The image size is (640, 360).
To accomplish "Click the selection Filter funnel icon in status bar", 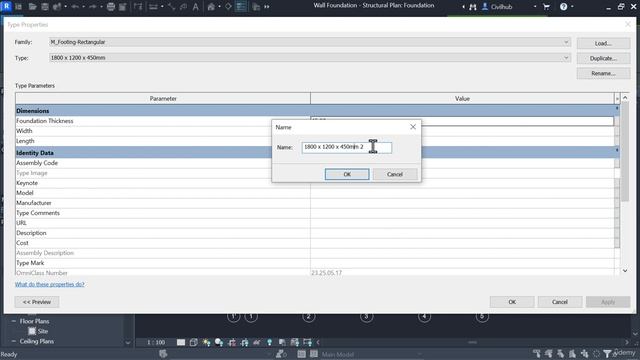I will 607,353.
